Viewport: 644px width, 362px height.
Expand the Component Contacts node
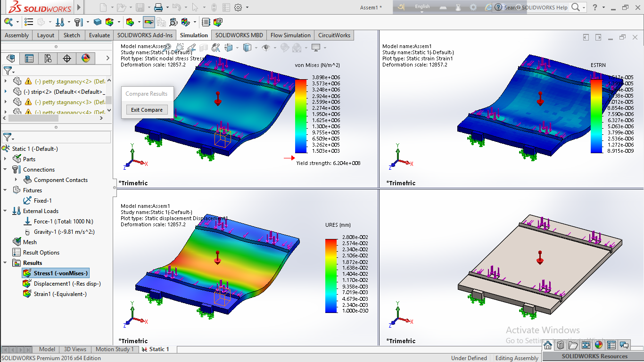(x=16, y=180)
